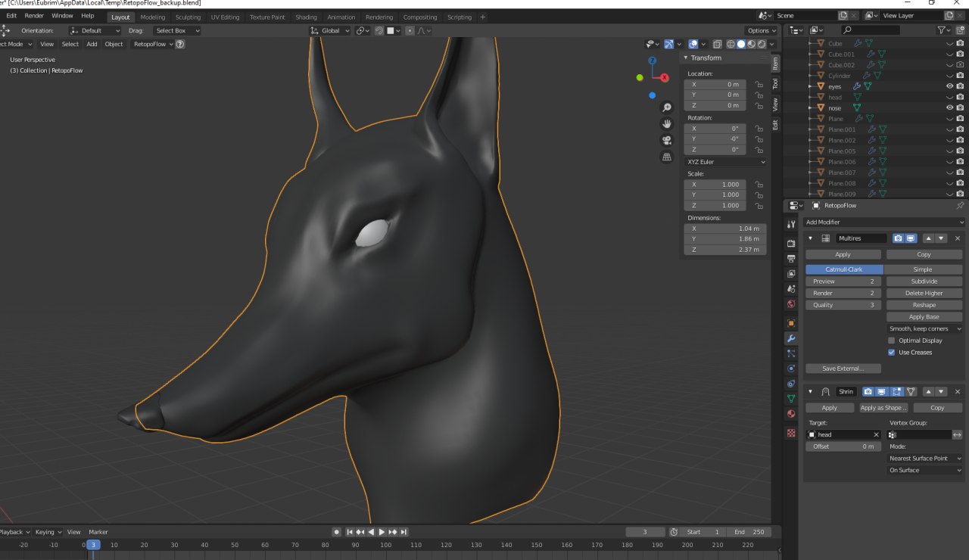Screen dimensions: 969x560
Task: Switch perspective/orthographic with the grid icon
Action: coord(667,157)
